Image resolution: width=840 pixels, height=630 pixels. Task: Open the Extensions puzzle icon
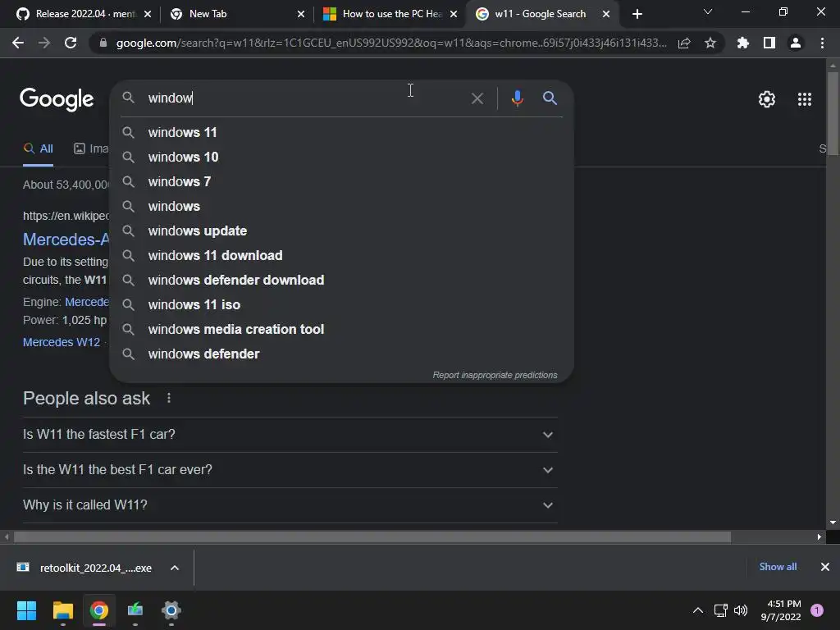tap(742, 43)
